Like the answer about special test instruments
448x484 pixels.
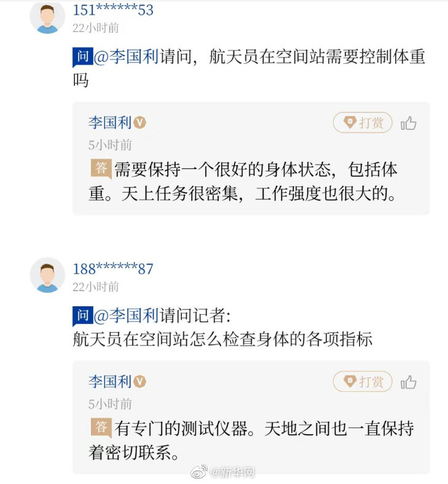click(x=409, y=382)
